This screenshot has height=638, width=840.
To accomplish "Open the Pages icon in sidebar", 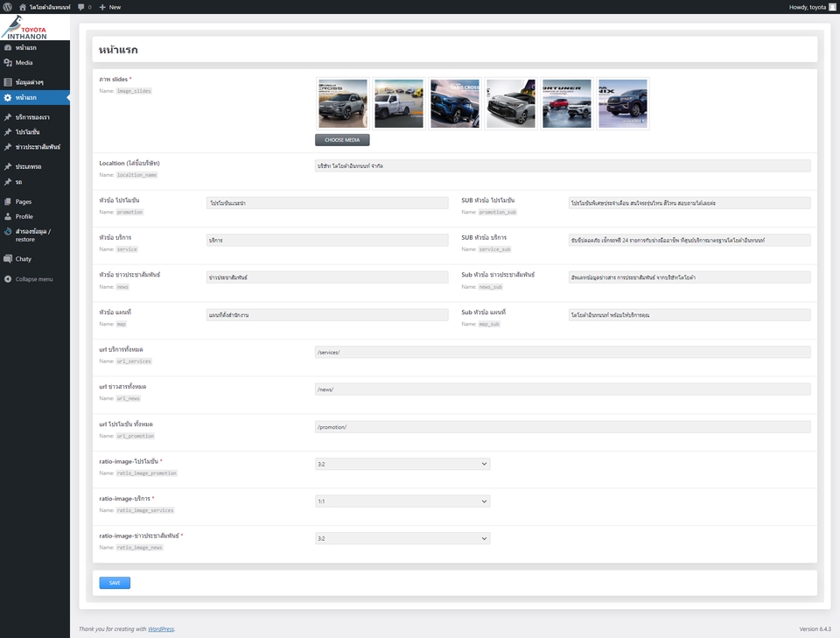I will (x=8, y=201).
